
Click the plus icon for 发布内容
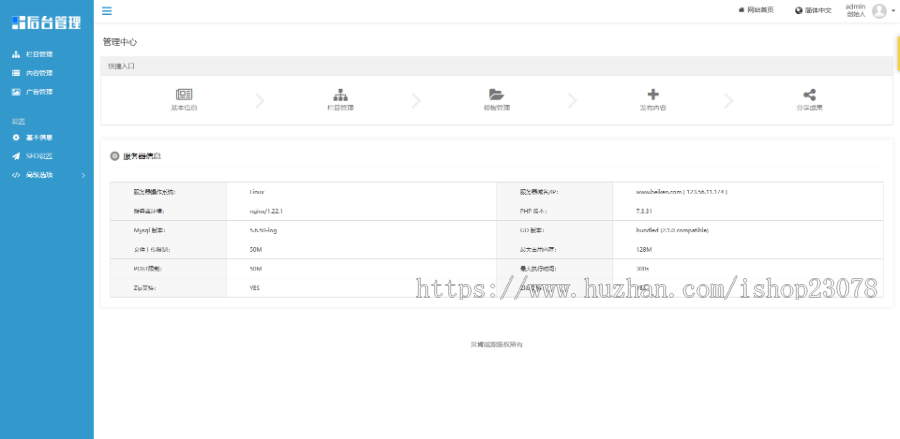(x=653, y=95)
